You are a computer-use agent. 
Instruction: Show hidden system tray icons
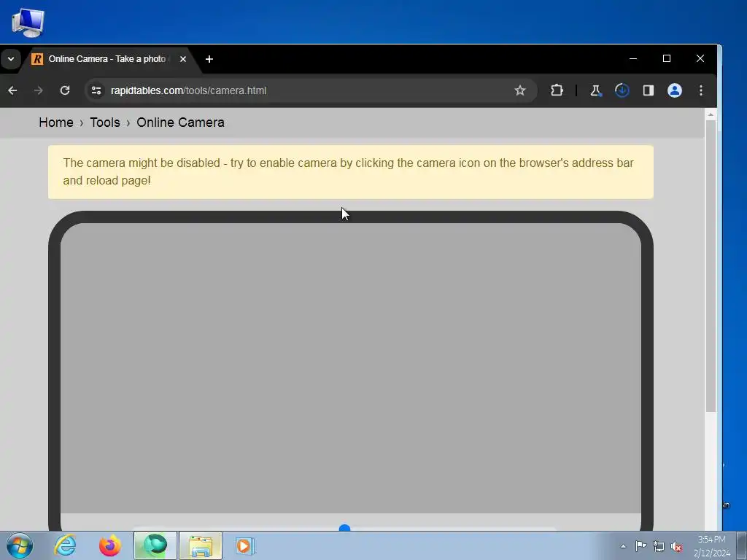coord(623,546)
